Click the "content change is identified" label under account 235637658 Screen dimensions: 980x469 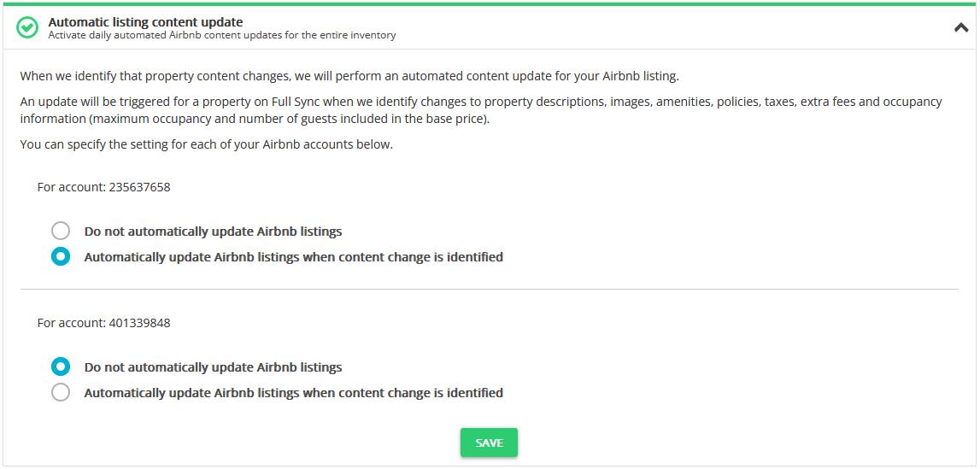[x=293, y=257]
